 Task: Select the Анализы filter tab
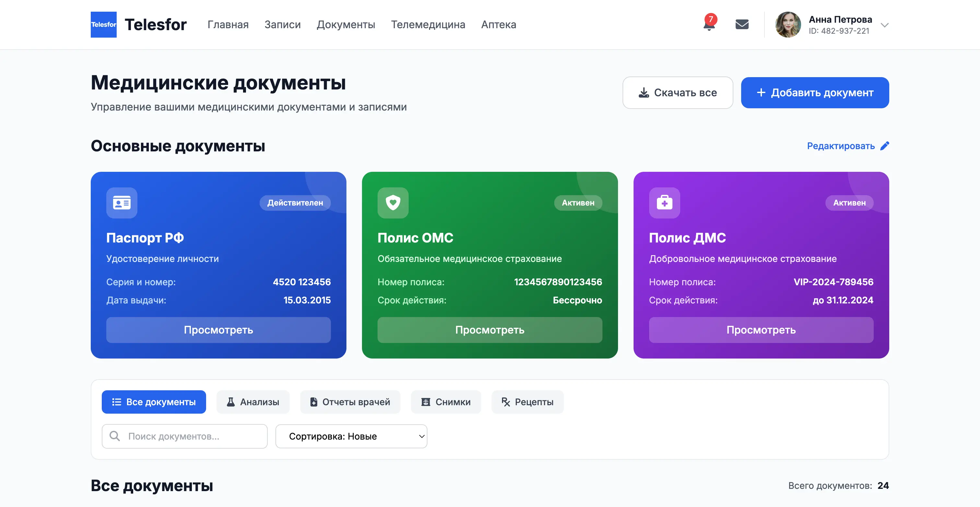(253, 402)
